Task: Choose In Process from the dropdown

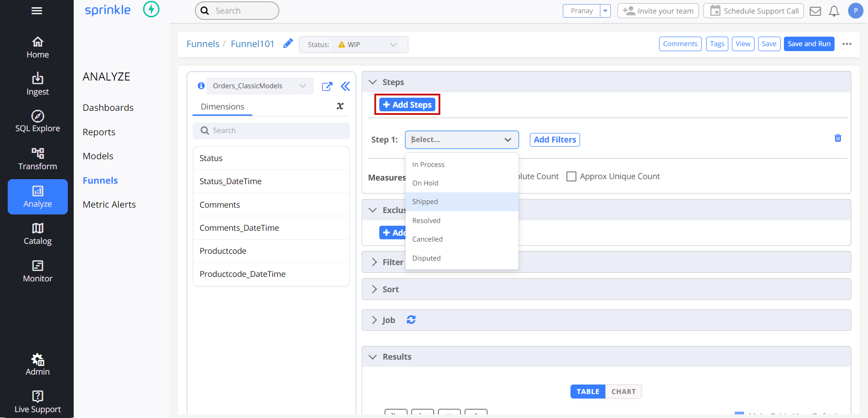Action: coord(462,164)
